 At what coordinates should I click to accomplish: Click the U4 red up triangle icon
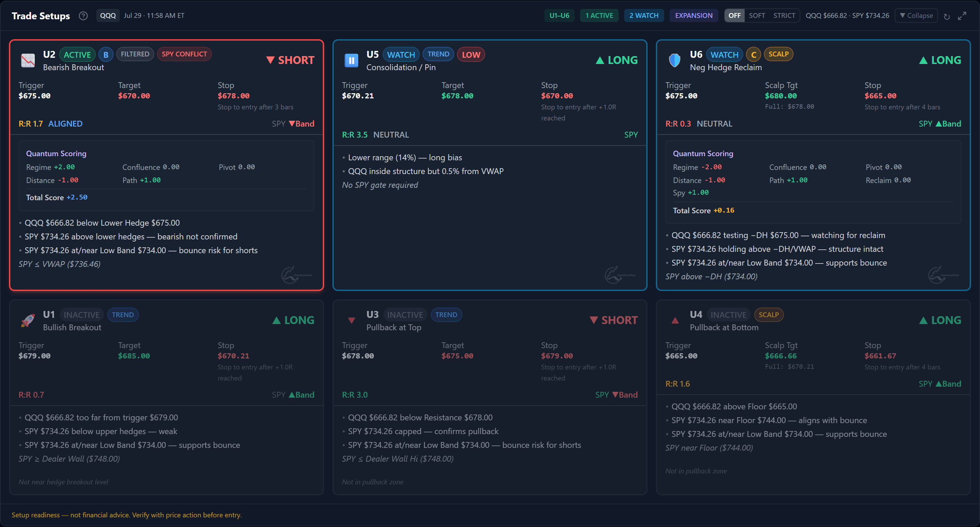coord(675,321)
